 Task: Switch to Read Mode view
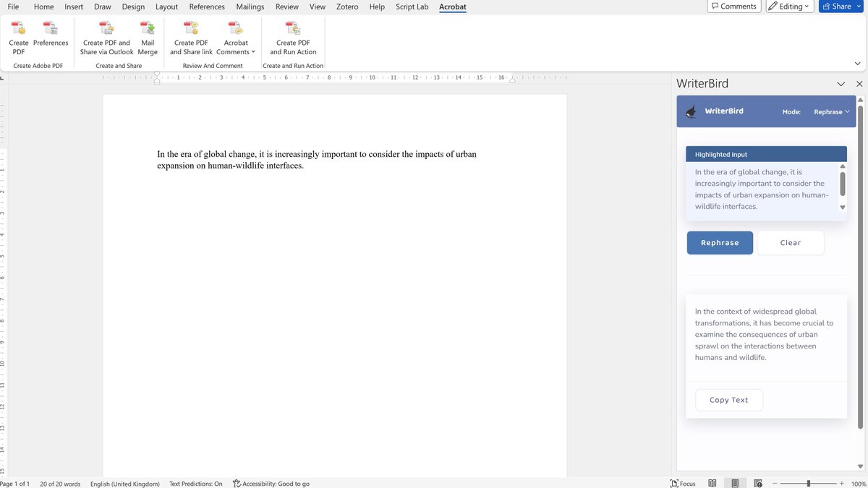712,484
